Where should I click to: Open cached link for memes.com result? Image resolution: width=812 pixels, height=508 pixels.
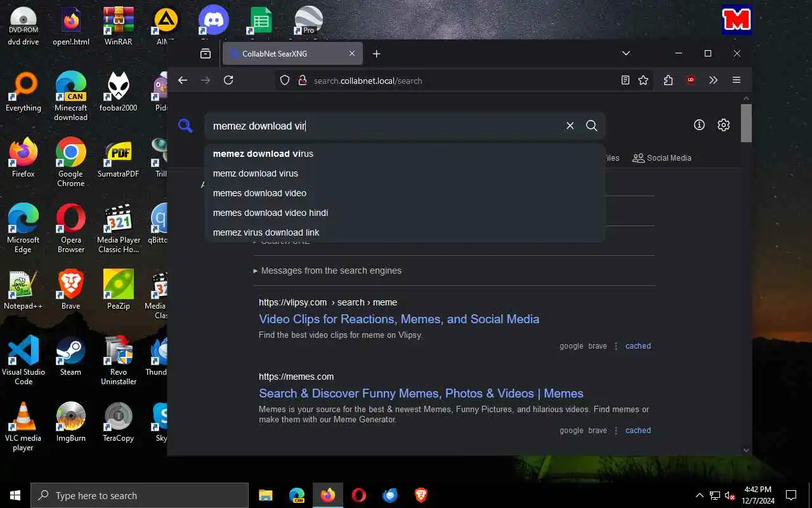638,431
